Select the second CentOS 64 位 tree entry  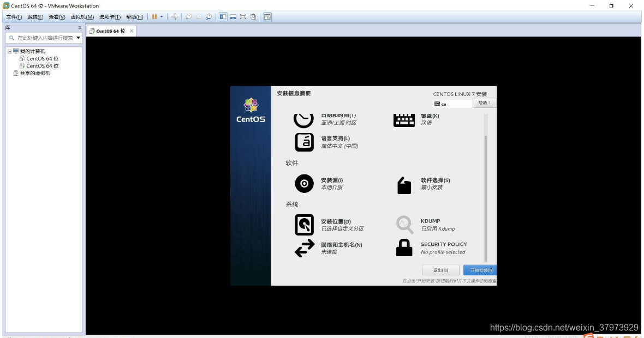[43, 65]
